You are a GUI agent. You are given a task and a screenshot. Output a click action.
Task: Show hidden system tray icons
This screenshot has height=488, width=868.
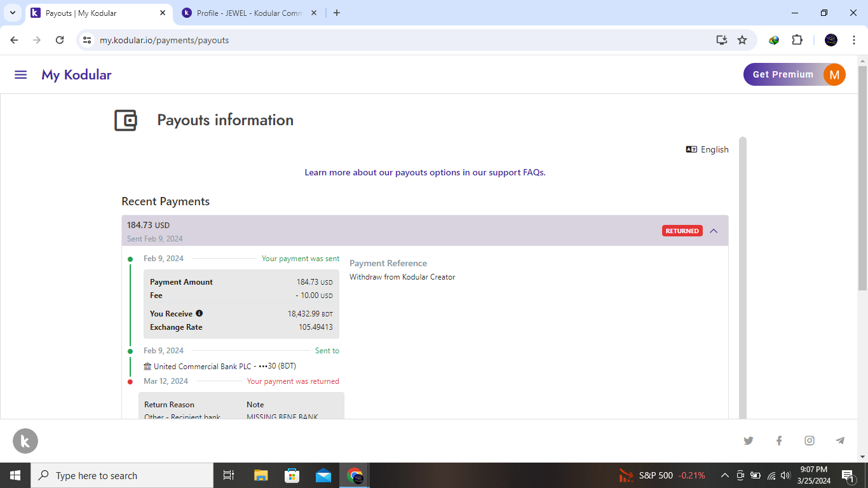[x=724, y=475]
